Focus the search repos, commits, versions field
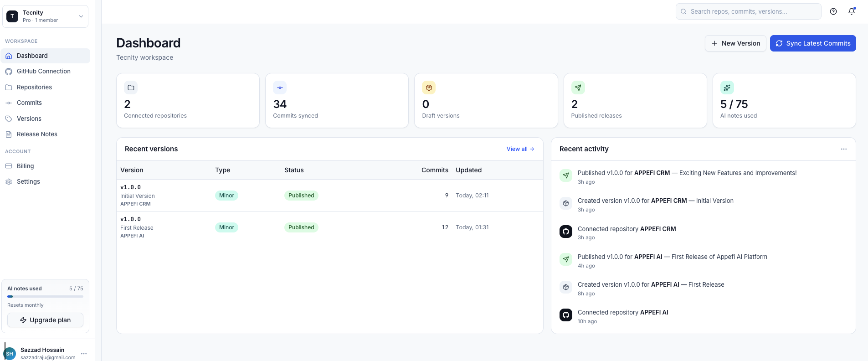Image resolution: width=868 pixels, height=361 pixels. (748, 11)
